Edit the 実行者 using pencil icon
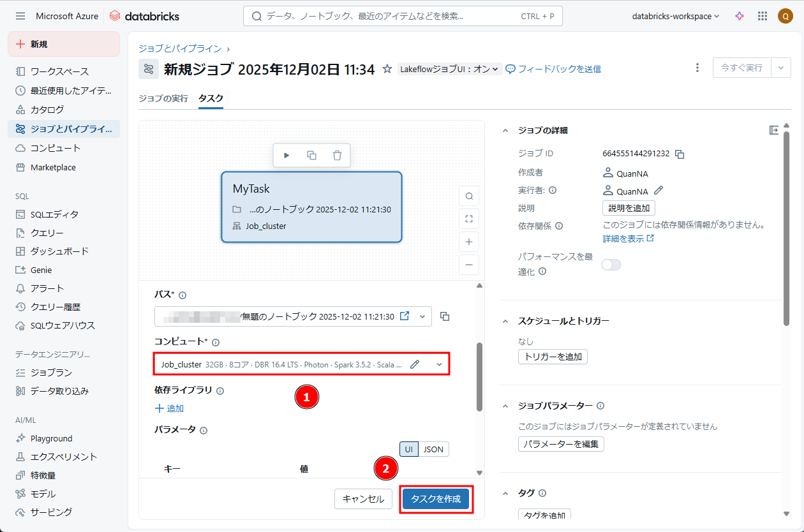 click(659, 190)
